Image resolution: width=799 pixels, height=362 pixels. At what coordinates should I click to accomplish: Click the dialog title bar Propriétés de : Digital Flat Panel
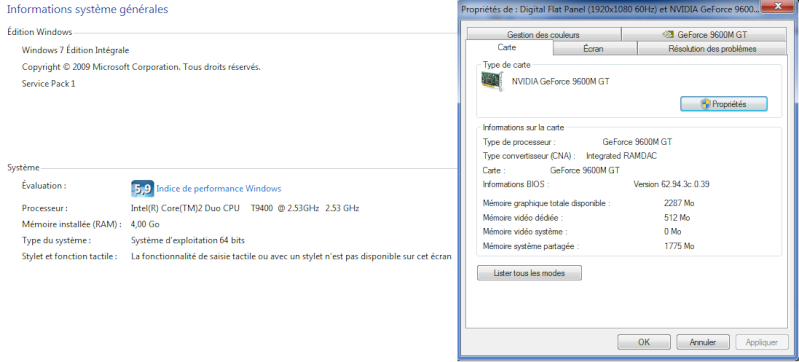[610, 9]
